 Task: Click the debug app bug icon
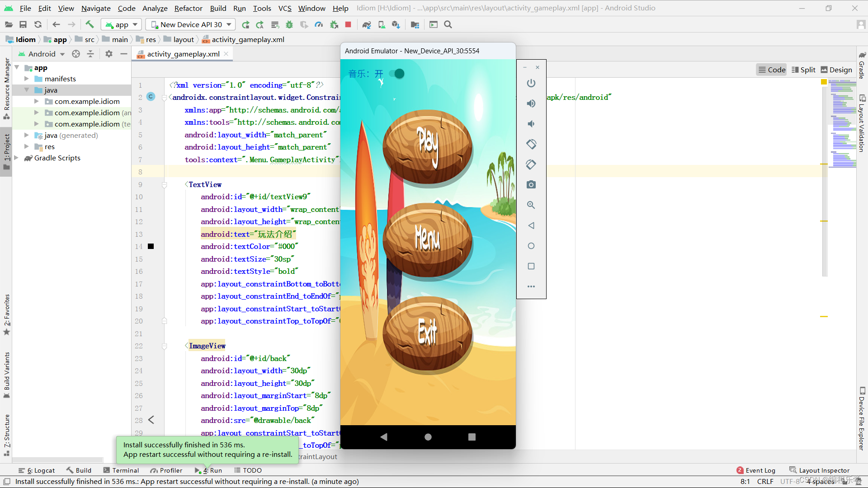point(289,24)
